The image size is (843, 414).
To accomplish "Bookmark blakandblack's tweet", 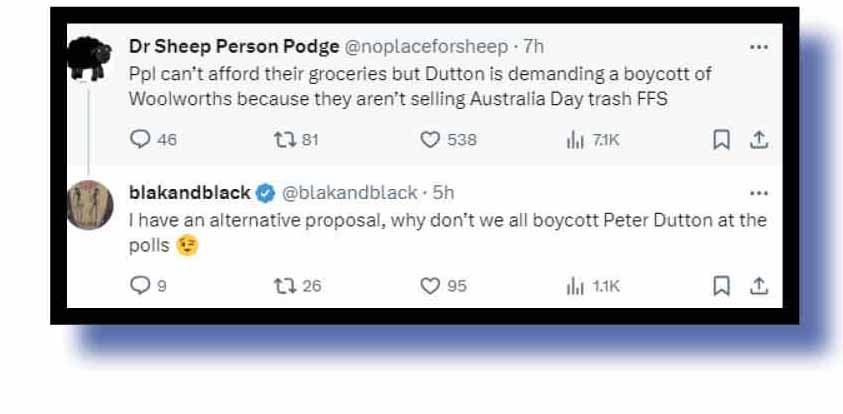I will coord(720,286).
